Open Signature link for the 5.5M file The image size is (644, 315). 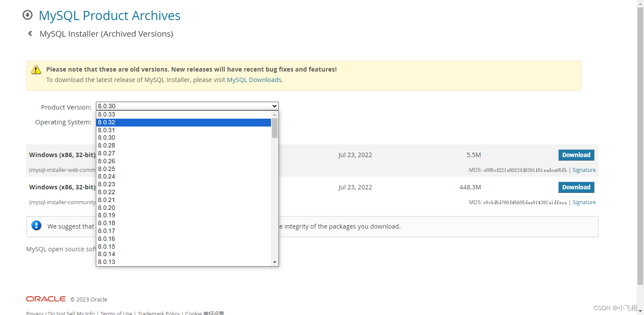click(584, 170)
